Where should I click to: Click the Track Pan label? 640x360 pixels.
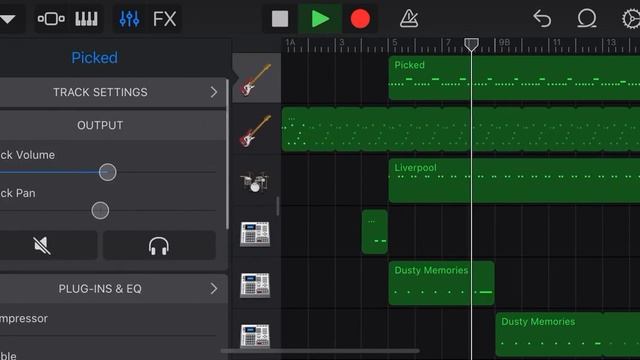[18, 193]
